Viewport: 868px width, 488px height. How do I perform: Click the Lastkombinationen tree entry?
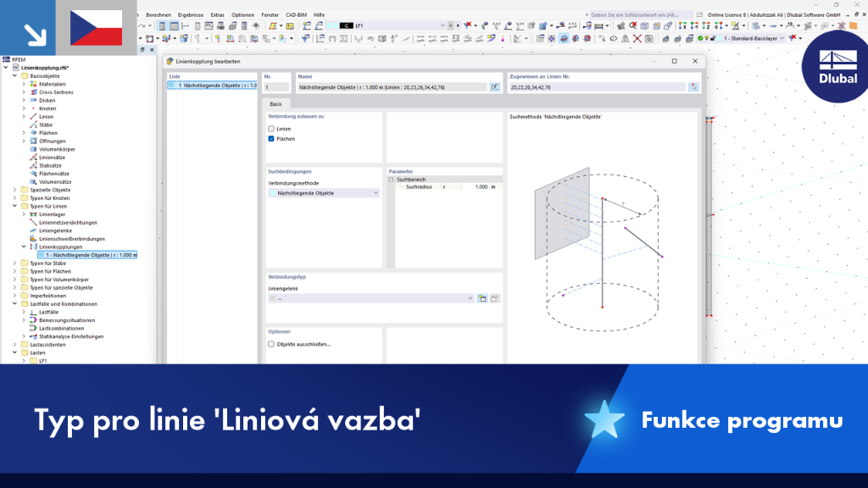click(x=61, y=328)
